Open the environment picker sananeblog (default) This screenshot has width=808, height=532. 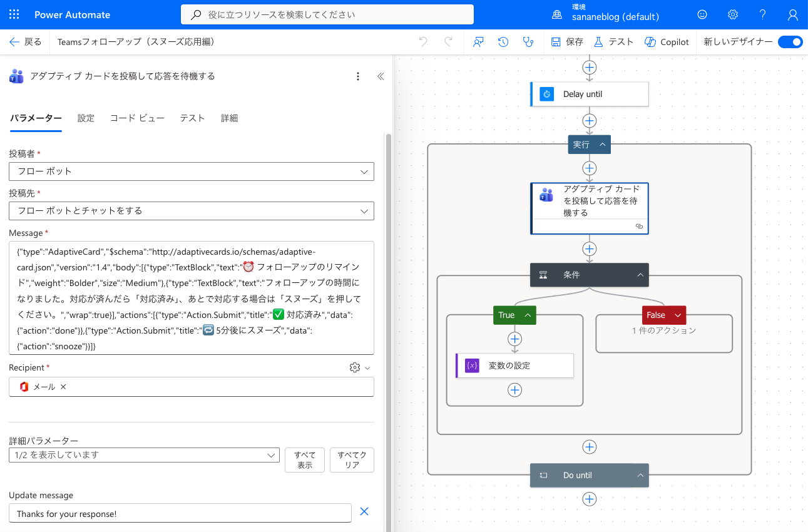605,14
